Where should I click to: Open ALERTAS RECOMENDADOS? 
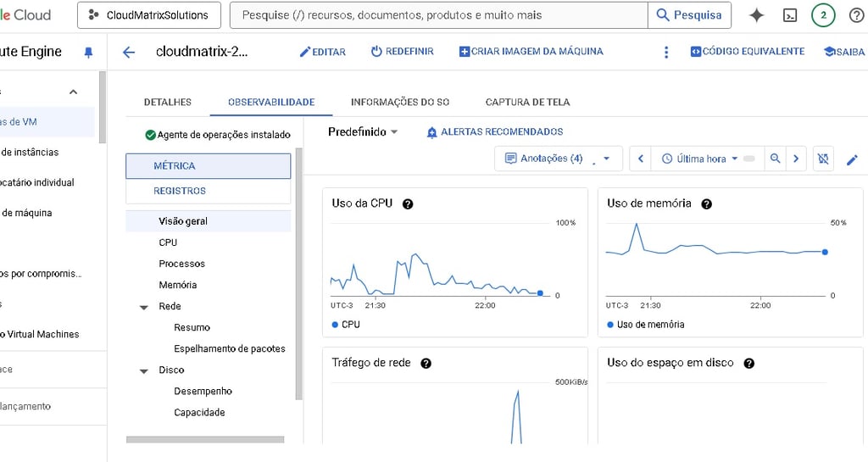pos(495,131)
